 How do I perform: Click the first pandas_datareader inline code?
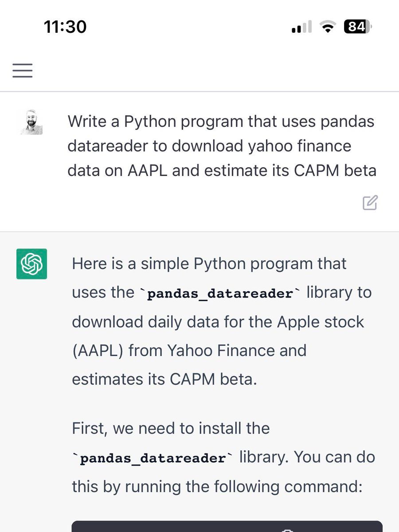pyautogui.click(x=220, y=293)
